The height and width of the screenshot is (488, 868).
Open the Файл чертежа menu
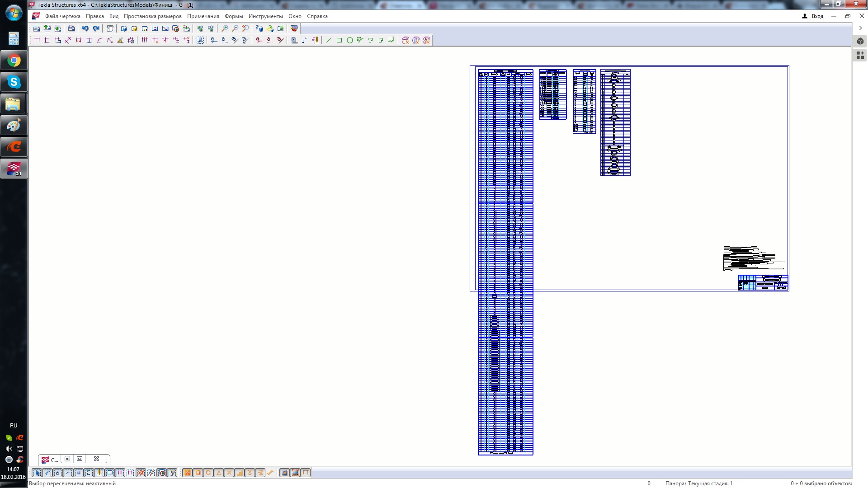click(62, 16)
